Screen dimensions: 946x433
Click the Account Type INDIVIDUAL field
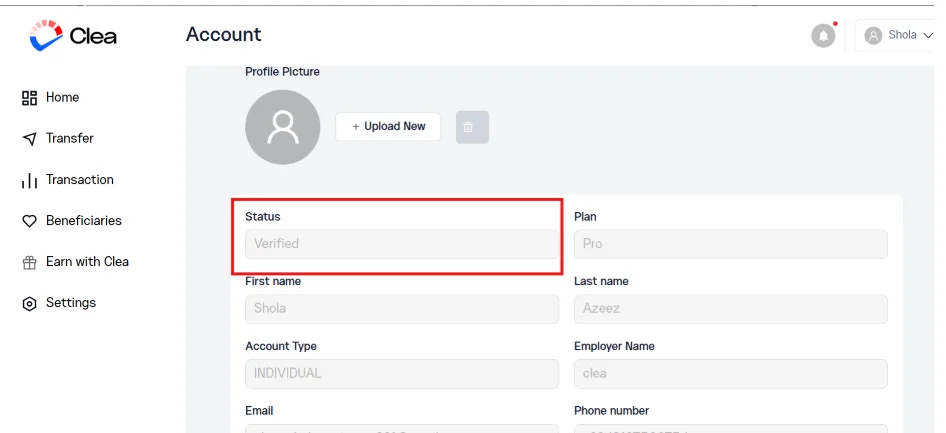[402, 374]
